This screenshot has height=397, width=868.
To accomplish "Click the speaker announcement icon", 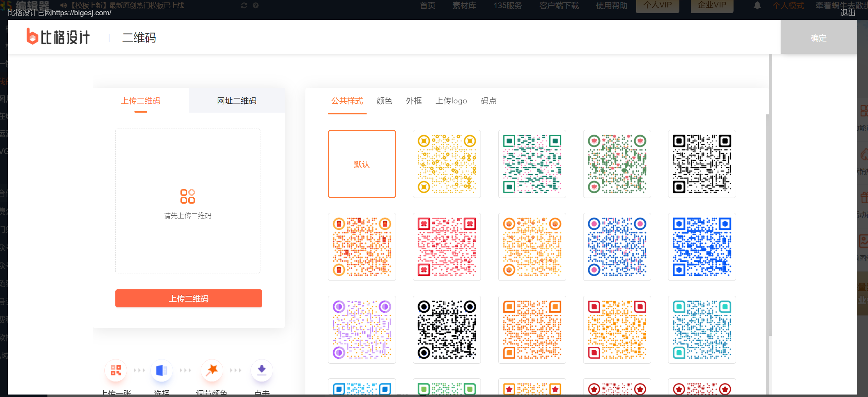I will [x=63, y=5].
